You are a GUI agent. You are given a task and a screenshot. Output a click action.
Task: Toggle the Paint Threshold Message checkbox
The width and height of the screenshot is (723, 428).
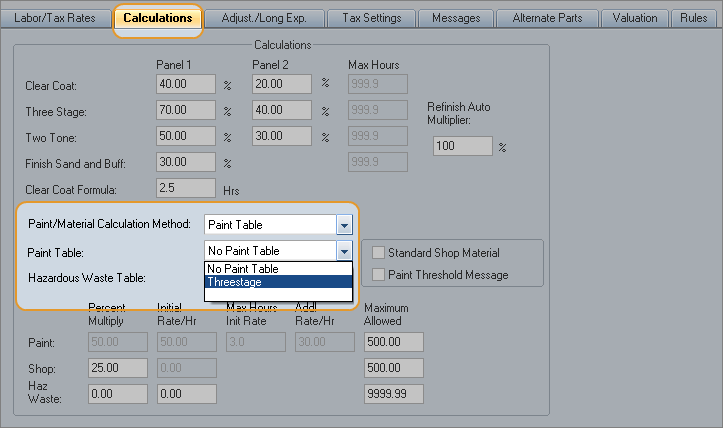pyautogui.click(x=379, y=275)
